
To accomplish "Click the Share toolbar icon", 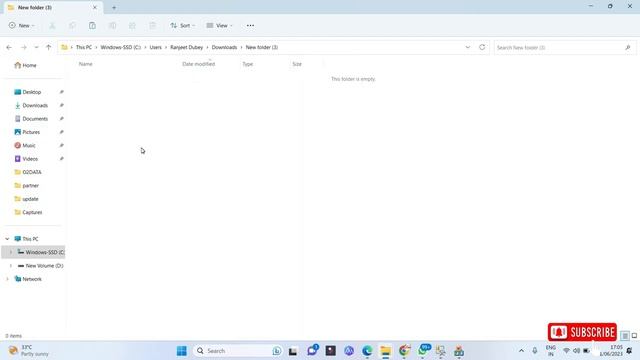I will 132,25.
